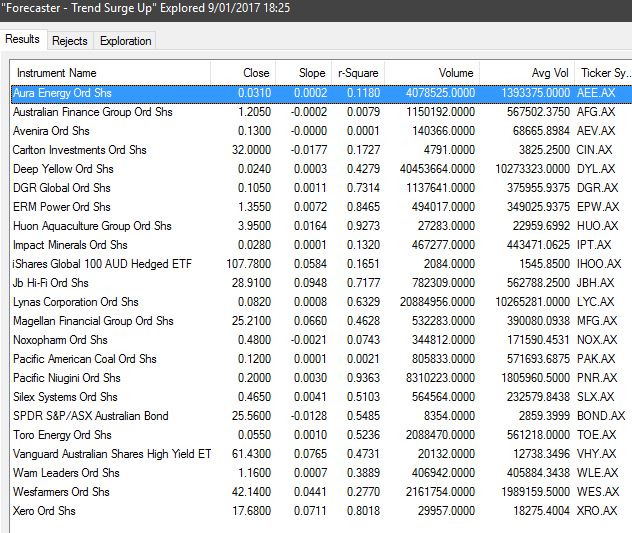Click the slope value -0.0177
This screenshot has height=533, width=632.
coord(309,150)
